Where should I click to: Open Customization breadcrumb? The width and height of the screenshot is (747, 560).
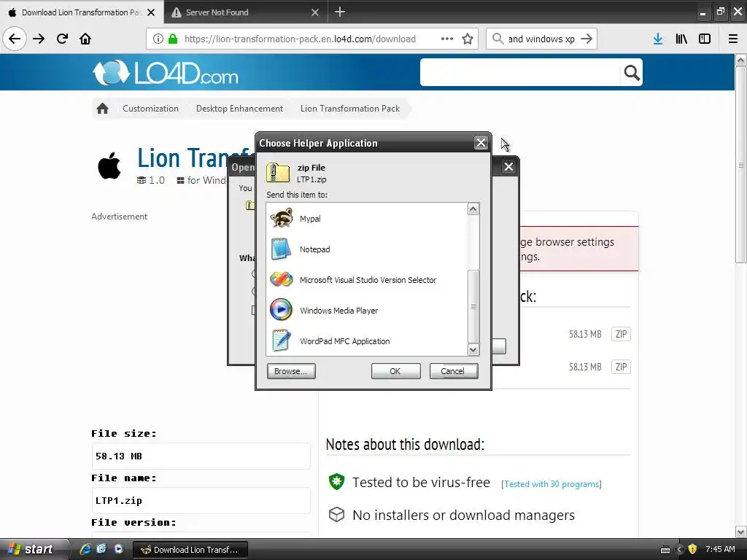(150, 109)
